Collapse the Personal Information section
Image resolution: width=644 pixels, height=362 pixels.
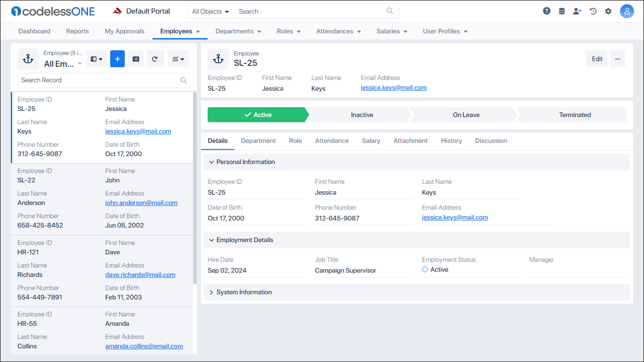[241, 162]
